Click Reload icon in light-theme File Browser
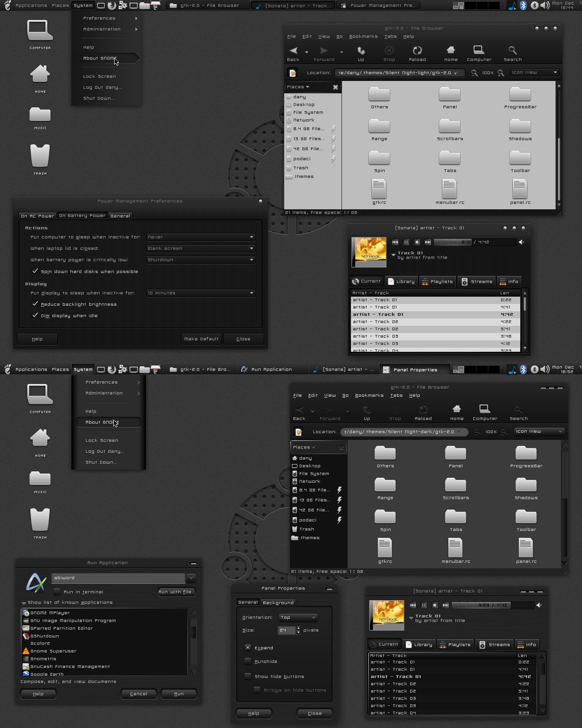This screenshot has width=582, height=728. (x=417, y=51)
